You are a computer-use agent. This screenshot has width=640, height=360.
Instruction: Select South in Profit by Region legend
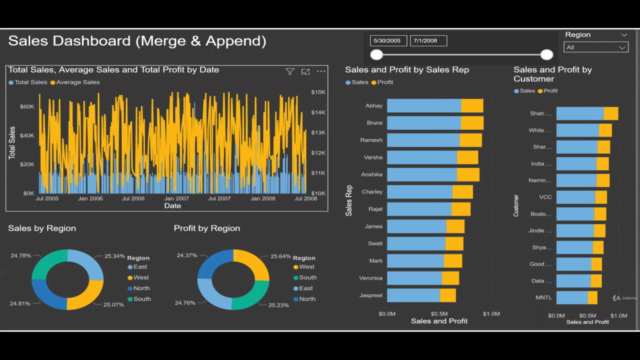point(305,278)
